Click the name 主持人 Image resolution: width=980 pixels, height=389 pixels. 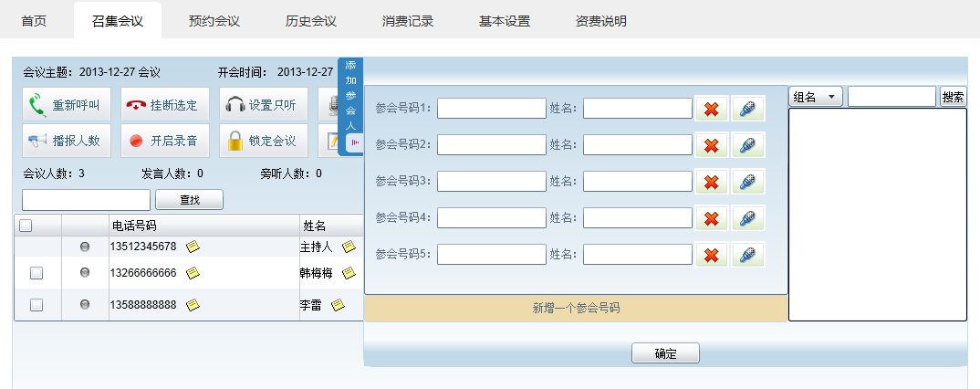pyautogui.click(x=317, y=247)
